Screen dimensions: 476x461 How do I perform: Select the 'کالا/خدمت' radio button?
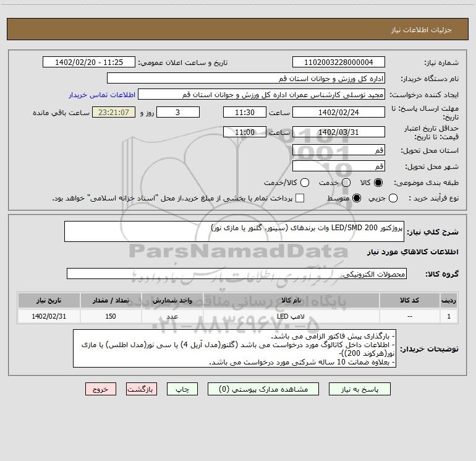click(305, 183)
